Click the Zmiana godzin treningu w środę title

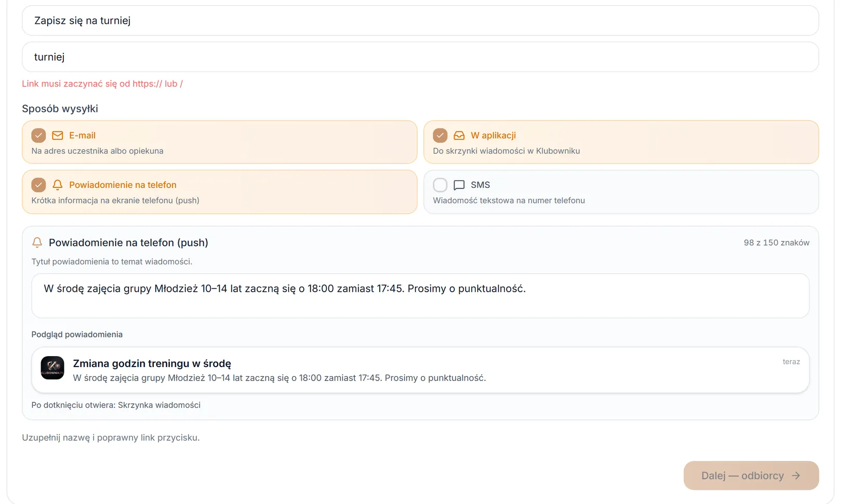[152, 363]
